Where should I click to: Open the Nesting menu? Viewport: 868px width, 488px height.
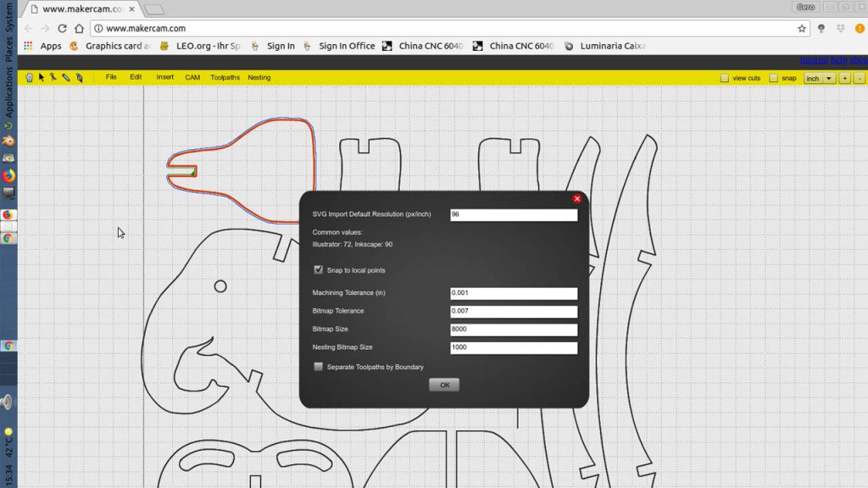(259, 77)
